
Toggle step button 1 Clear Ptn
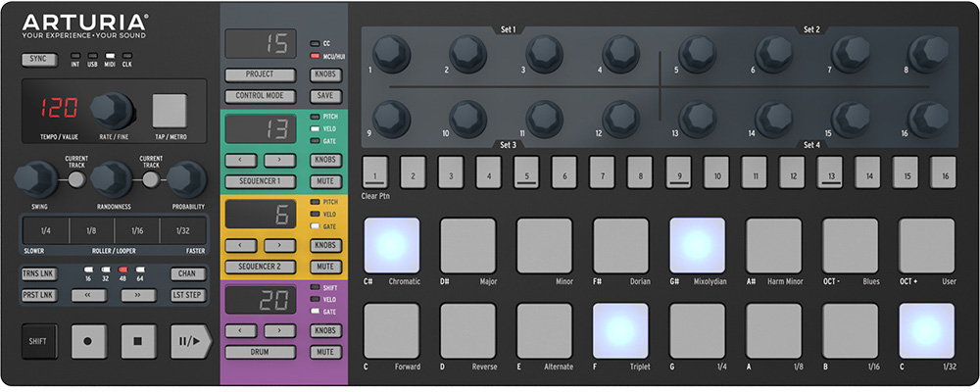375,172
